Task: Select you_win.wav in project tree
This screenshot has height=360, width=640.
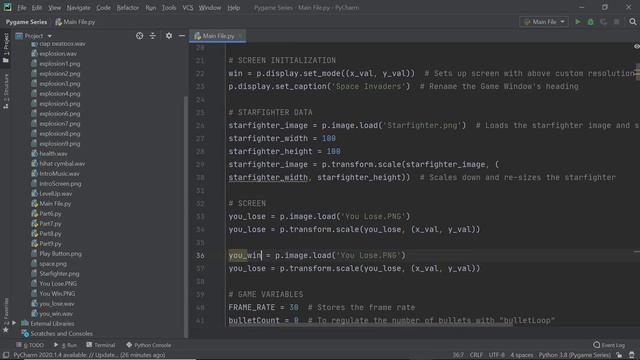Action: pos(56,313)
